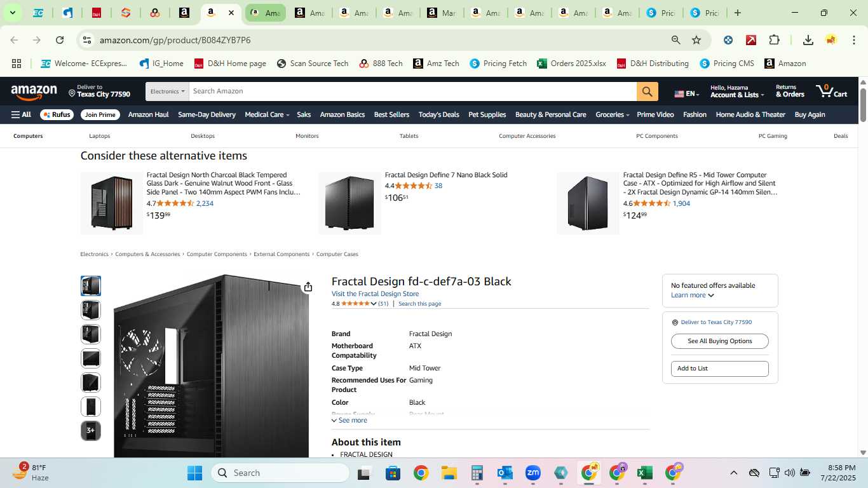Open the Returns & Orders link
868x488 pixels.
[790, 91]
